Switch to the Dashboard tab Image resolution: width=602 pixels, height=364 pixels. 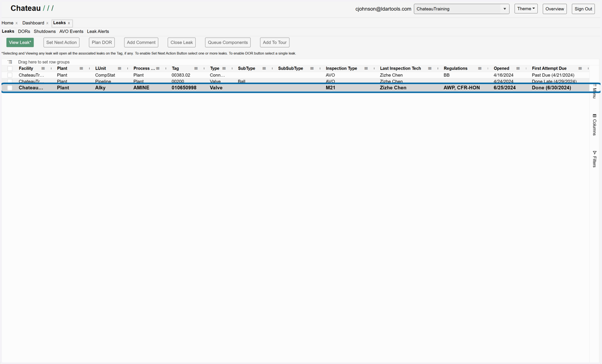tap(33, 23)
